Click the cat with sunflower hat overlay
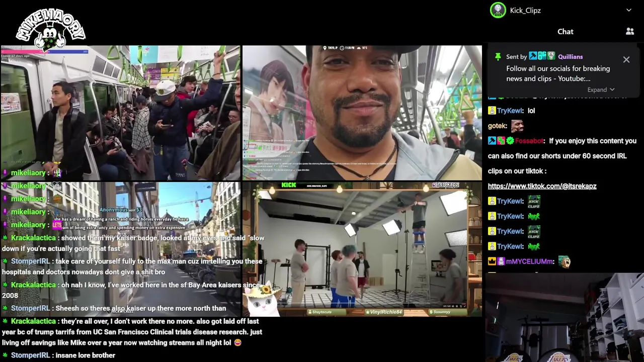This screenshot has width=644, height=362. 263,300
